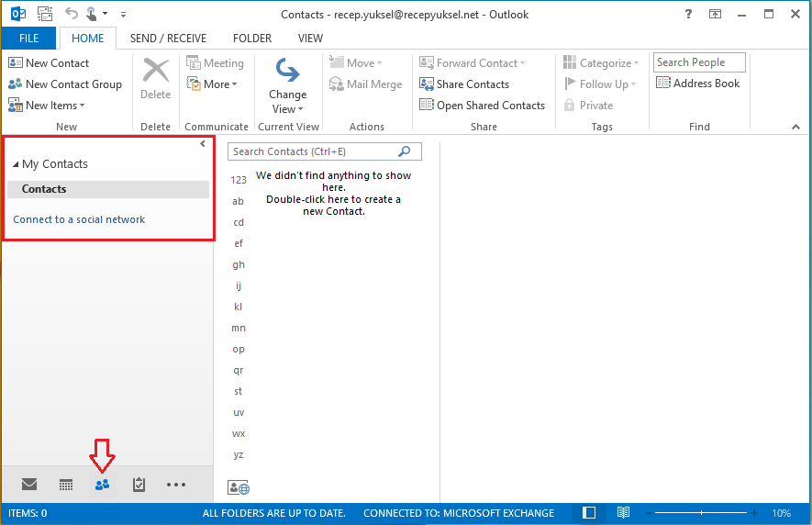Open the Categorize dropdown
Image resolution: width=812 pixels, height=525 pixels.
pyautogui.click(x=601, y=63)
